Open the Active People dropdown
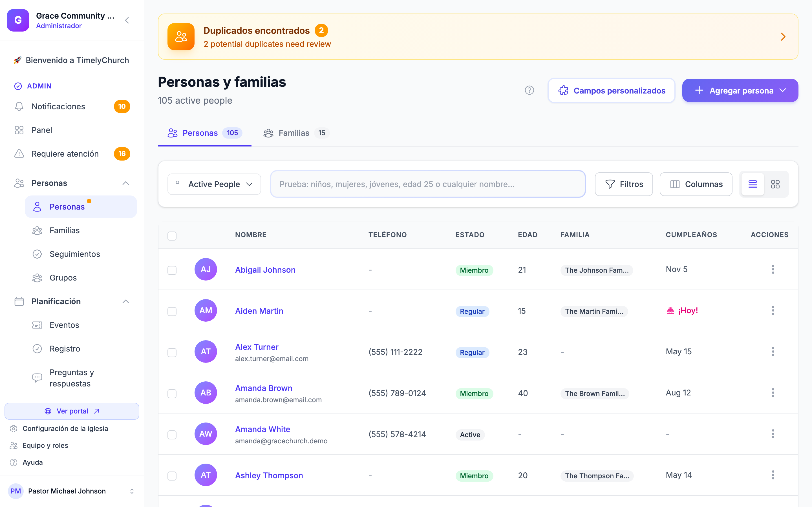The height and width of the screenshot is (507, 812). point(214,184)
